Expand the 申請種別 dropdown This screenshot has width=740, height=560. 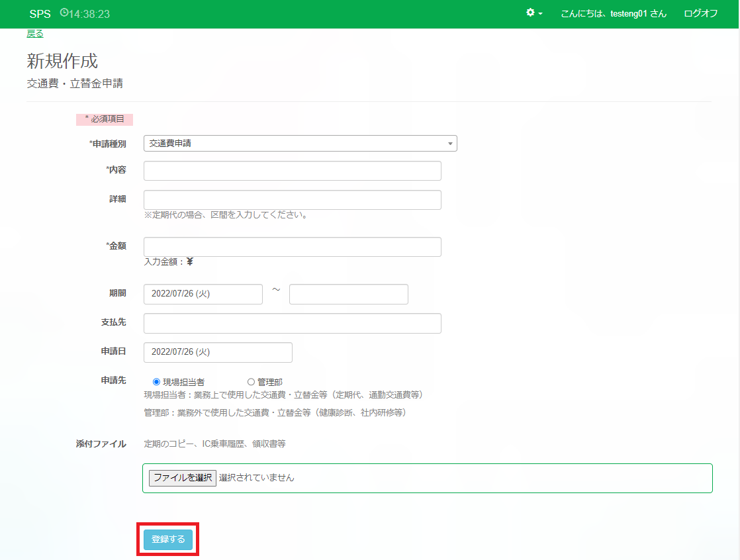300,143
